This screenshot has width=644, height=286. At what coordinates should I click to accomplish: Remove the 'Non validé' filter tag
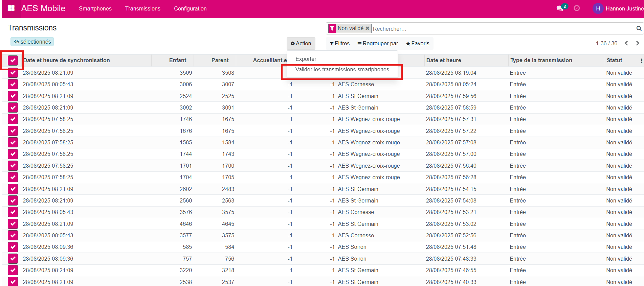point(367,28)
